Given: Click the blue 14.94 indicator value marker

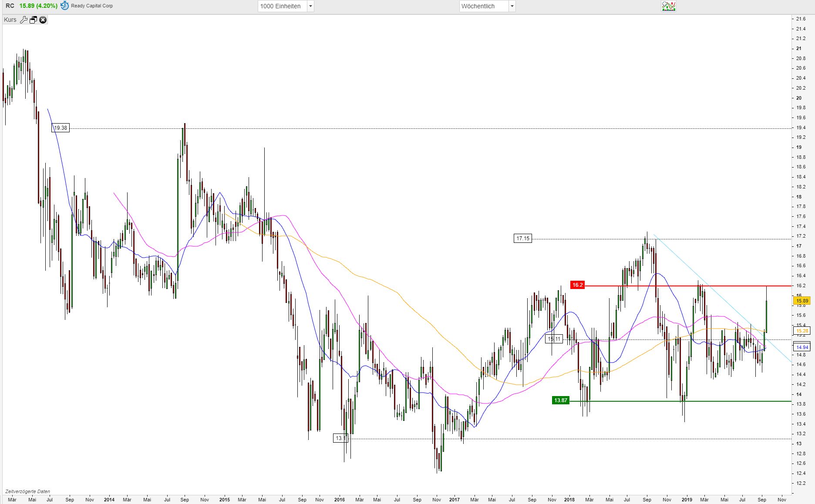Looking at the screenshot, I should click(802, 347).
